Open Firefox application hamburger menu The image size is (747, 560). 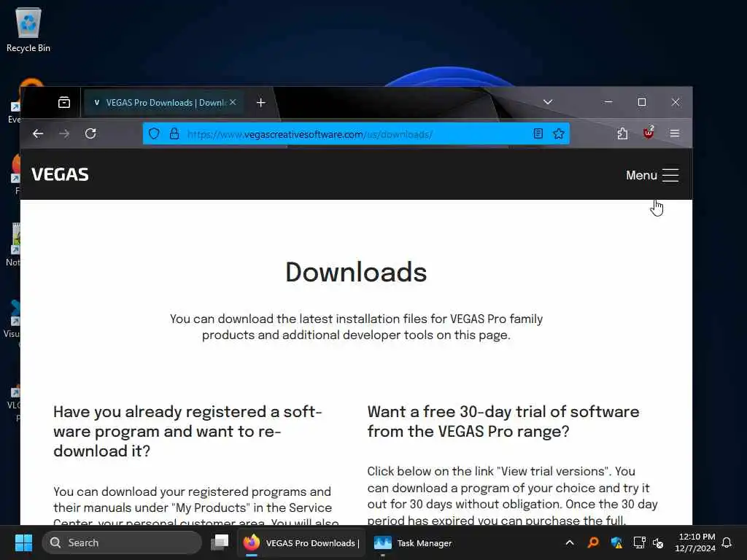pyautogui.click(x=675, y=134)
